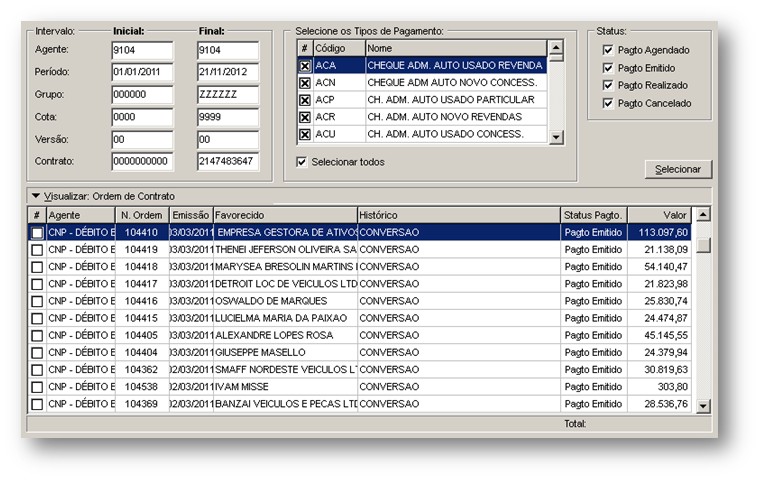Click the initial Agente field
Viewport: 760px width, 480px height.
click(142, 50)
